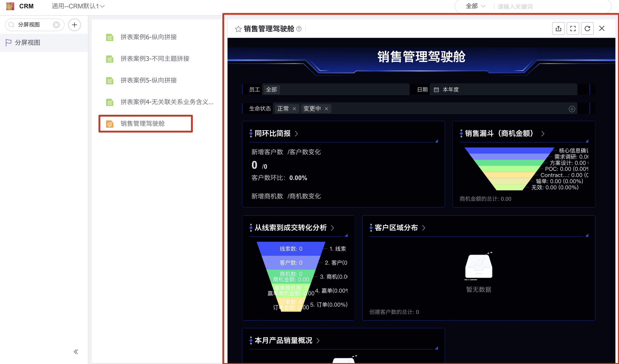Enter fullscreen with the expand icon
The height and width of the screenshot is (364, 619).
point(573,28)
